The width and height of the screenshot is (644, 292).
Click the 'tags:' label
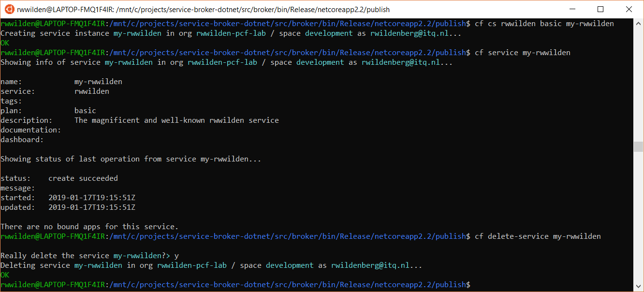[x=11, y=101]
